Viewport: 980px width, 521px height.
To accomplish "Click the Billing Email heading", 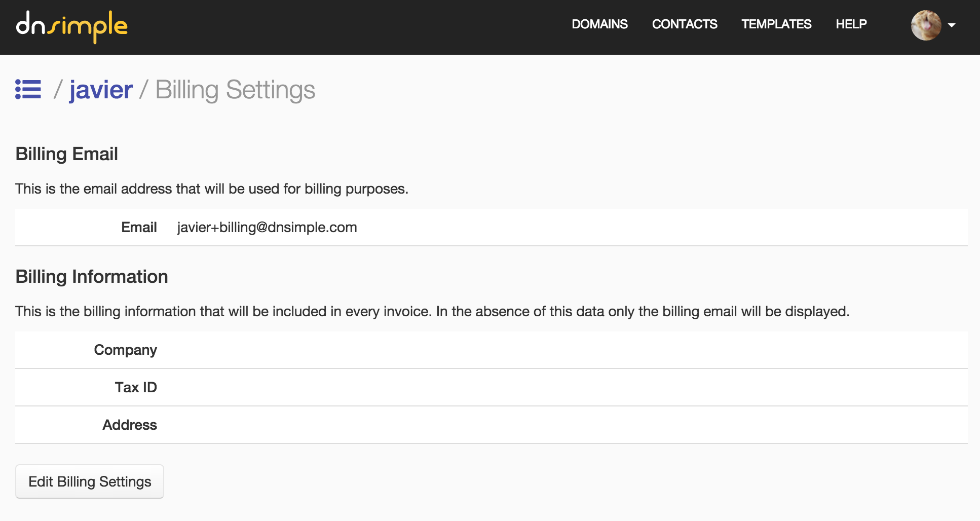I will [67, 154].
